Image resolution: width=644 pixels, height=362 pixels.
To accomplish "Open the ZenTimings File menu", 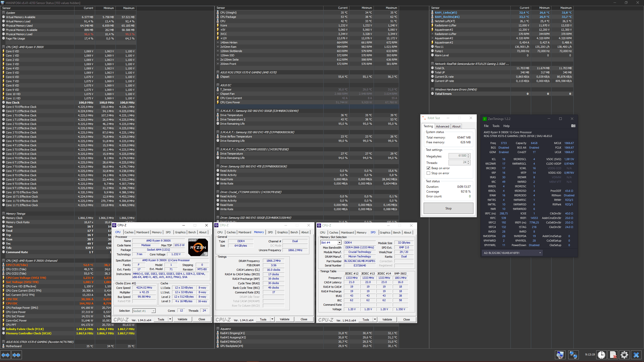I will pos(486,126).
